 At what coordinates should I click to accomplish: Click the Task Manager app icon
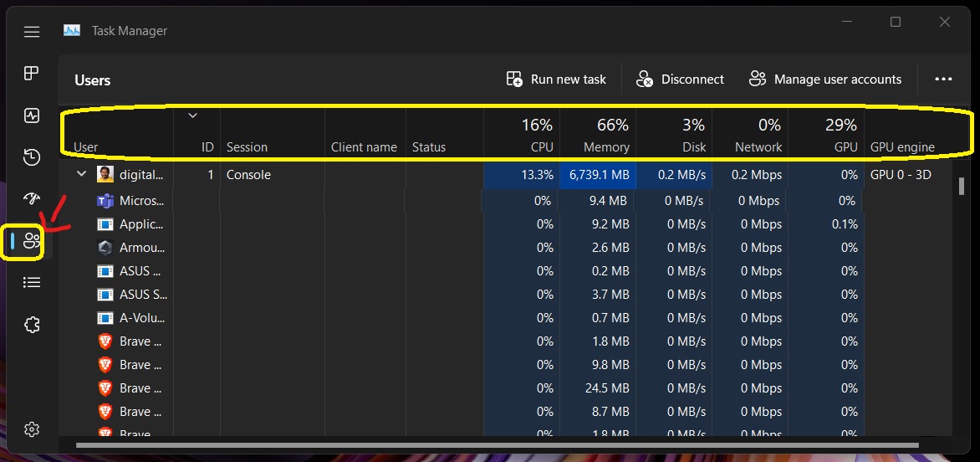point(72,30)
